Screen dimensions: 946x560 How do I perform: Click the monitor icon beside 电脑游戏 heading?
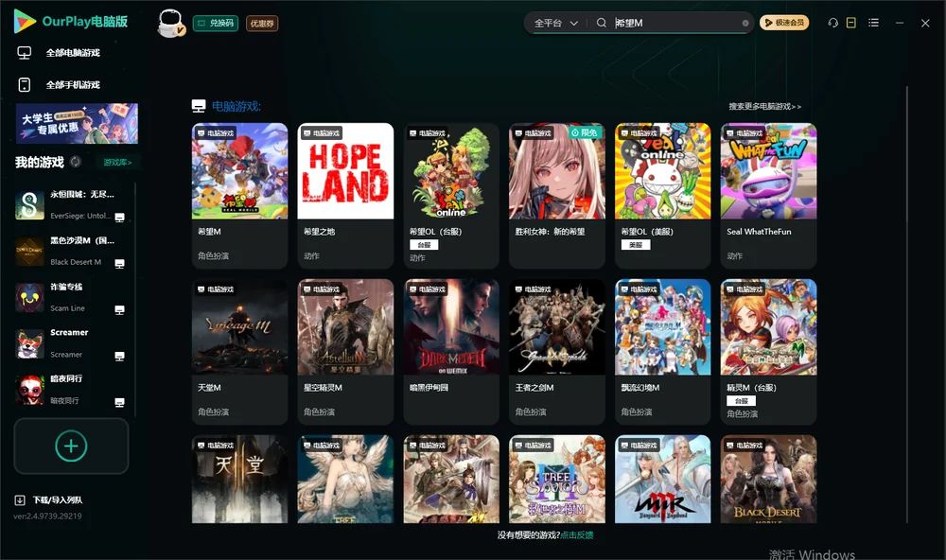[199, 106]
